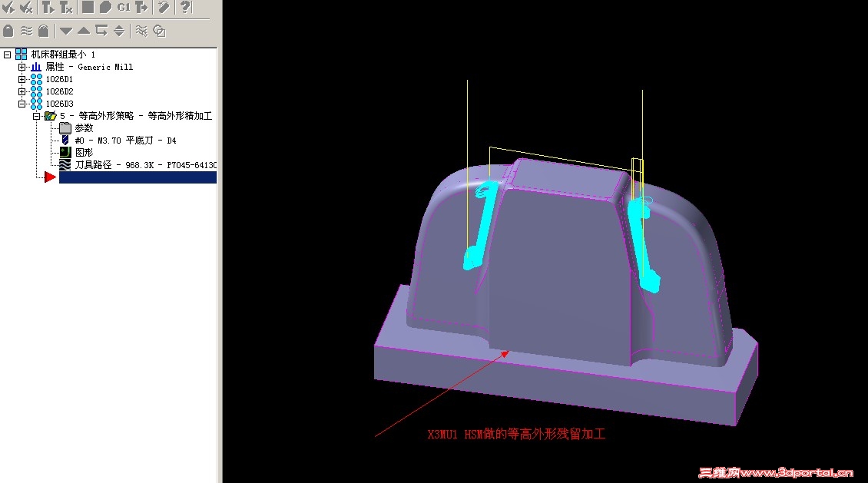Screen dimensions: 868x483
Task: Expand the 1026D2 toolpath group
Action: [x=22, y=91]
